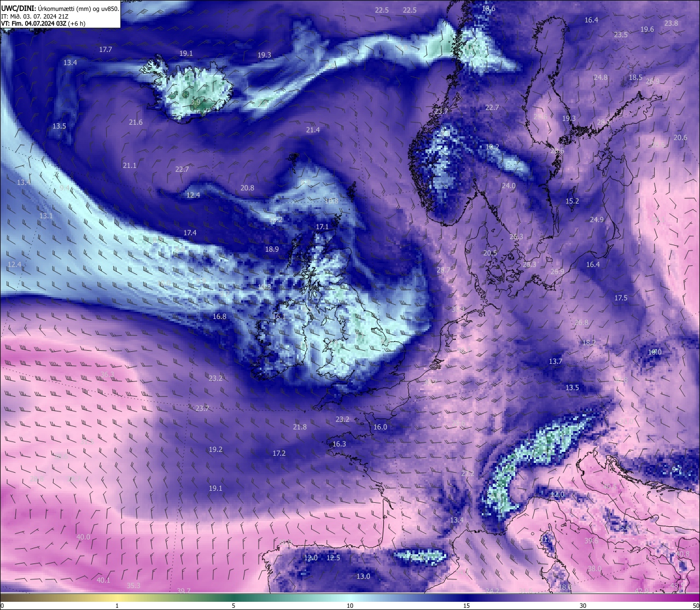Click the color scale label 5

234,606
